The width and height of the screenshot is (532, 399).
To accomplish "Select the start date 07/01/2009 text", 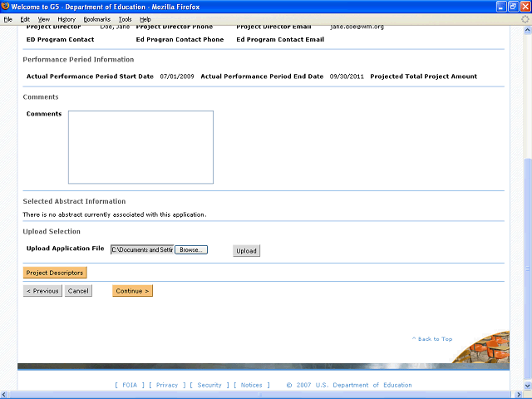I will pyautogui.click(x=177, y=76).
